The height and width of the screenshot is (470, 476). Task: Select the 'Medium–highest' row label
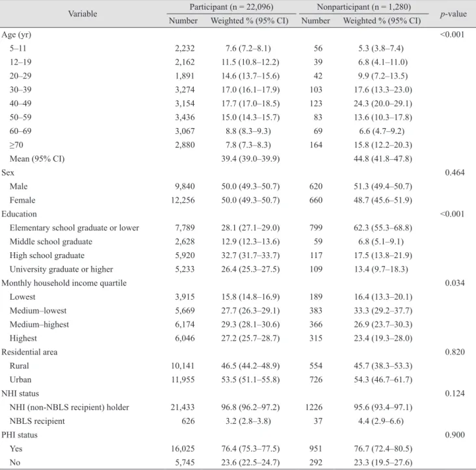[39, 324]
